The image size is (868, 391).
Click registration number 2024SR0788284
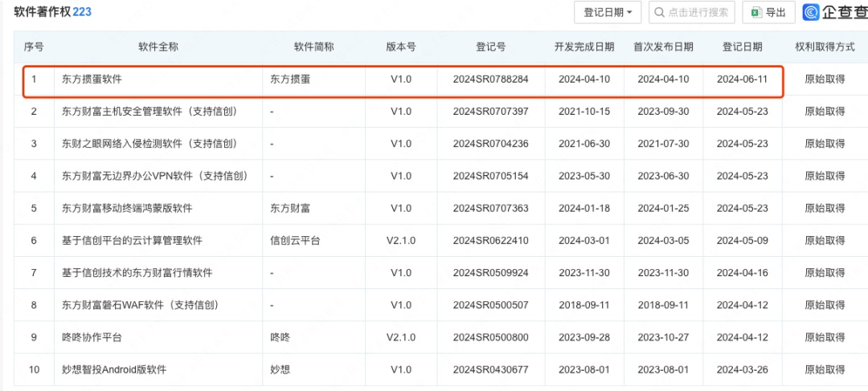pyautogui.click(x=490, y=79)
